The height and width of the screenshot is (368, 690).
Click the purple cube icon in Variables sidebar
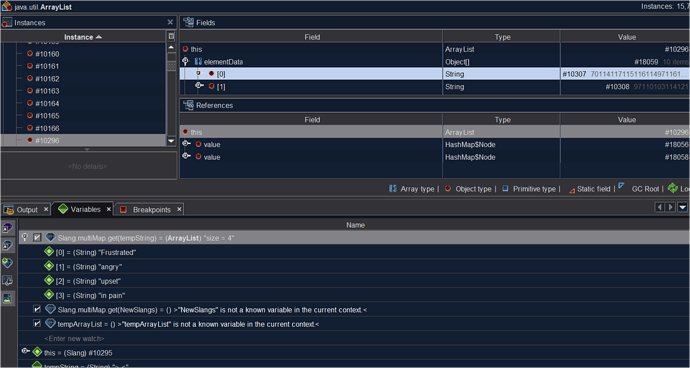(7, 228)
